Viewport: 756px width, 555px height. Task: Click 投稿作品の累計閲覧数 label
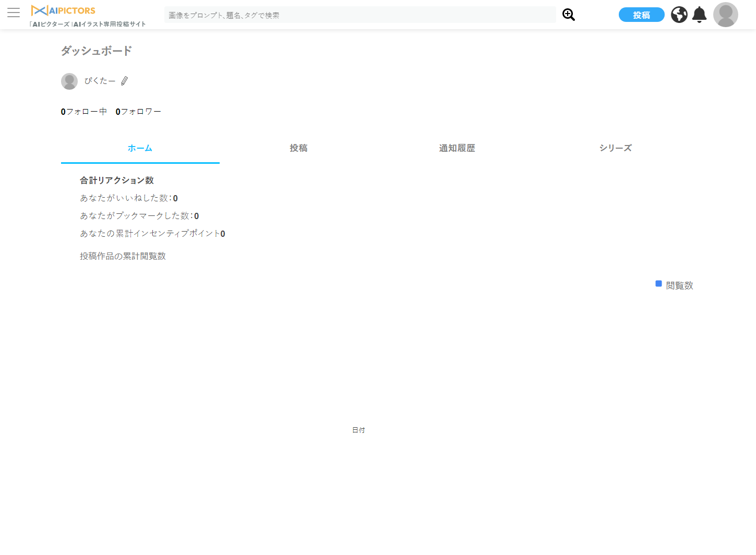coord(123,256)
